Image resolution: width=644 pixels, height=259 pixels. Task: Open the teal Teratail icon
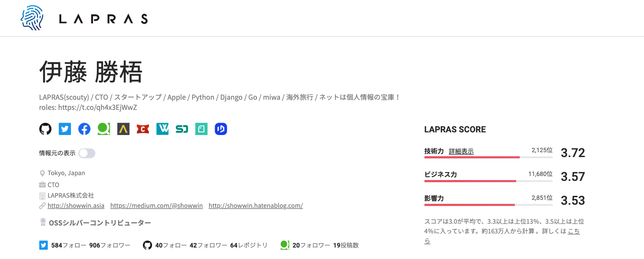[201, 128]
